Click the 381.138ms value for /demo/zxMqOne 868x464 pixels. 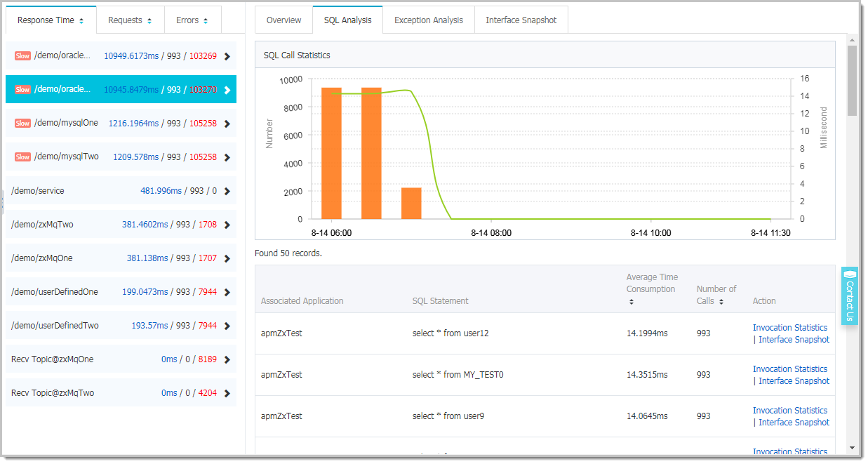[147, 258]
